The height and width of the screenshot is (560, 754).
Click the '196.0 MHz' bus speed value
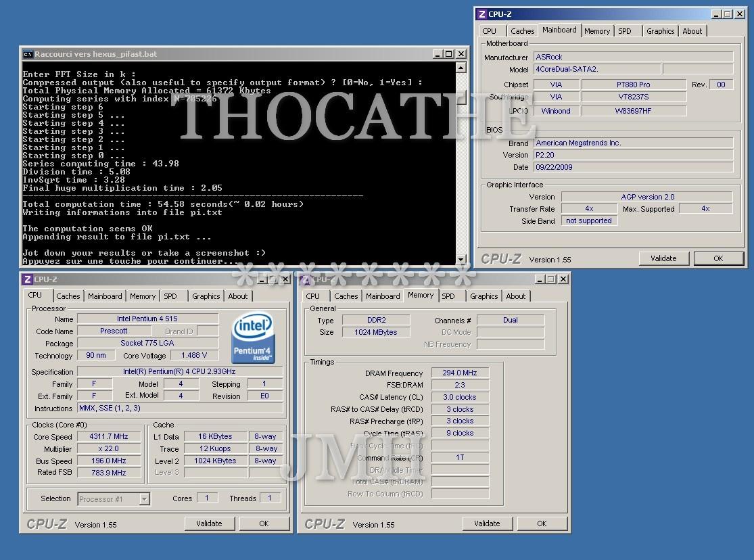(x=109, y=461)
